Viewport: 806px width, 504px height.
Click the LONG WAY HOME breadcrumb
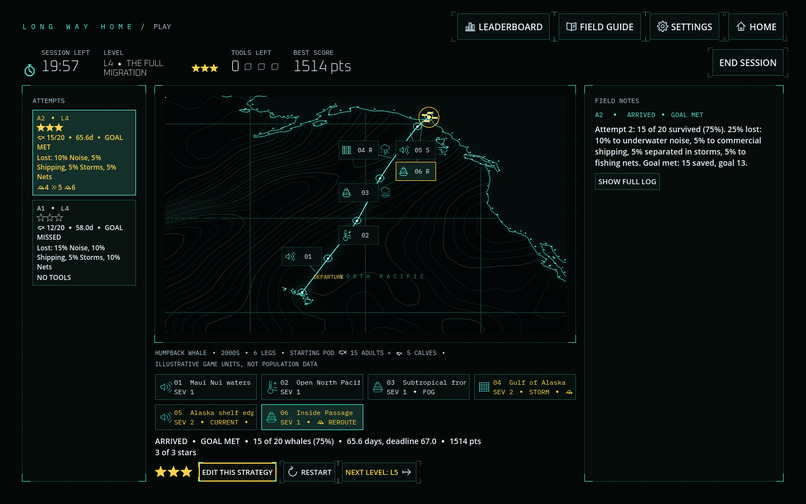coord(77,27)
